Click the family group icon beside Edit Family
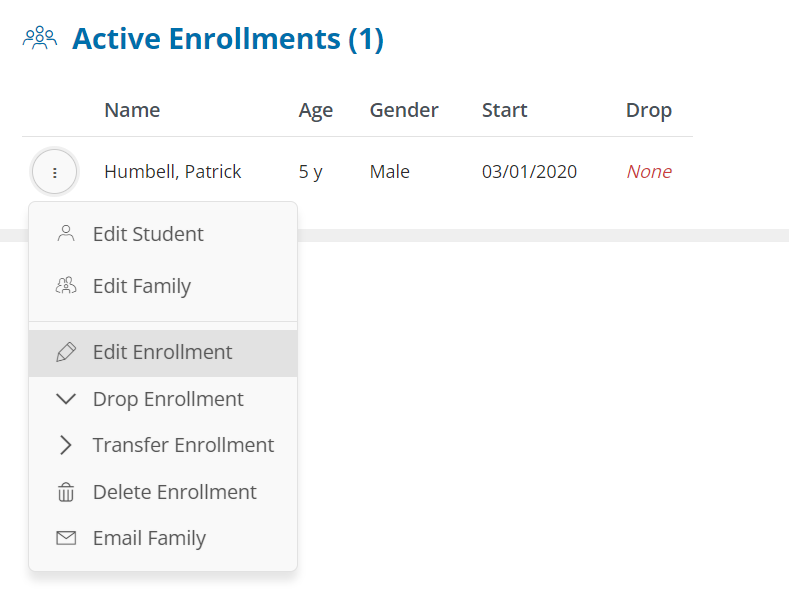The image size is (789, 591). (x=66, y=286)
